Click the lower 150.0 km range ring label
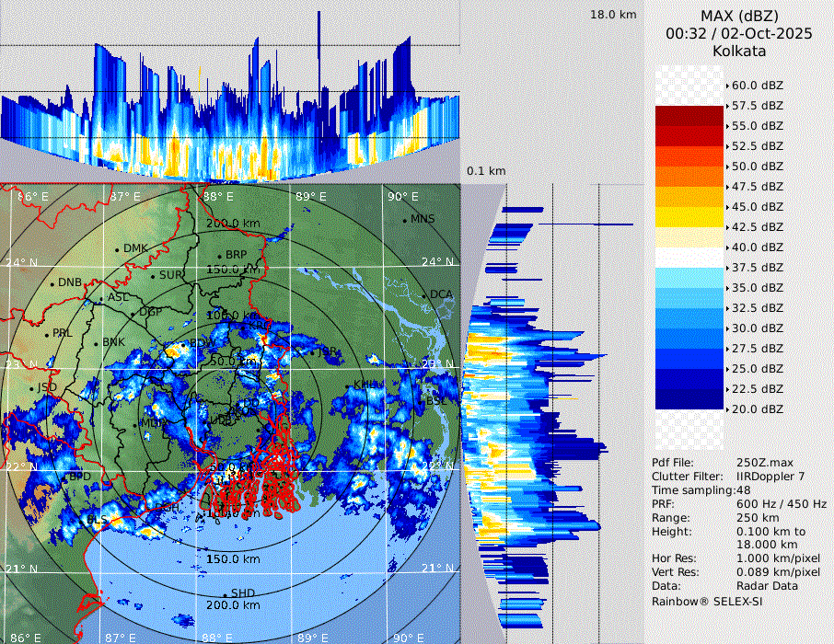The width and height of the screenshot is (834, 644). tap(231, 559)
